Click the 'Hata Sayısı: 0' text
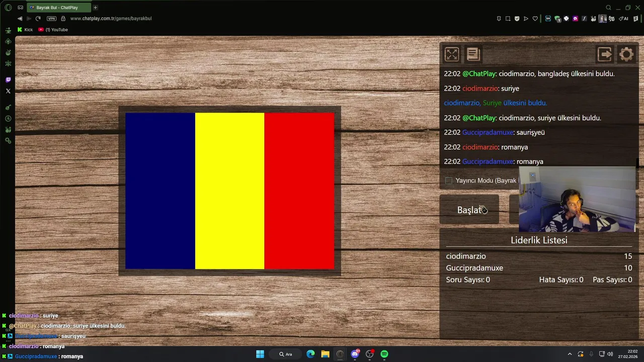The height and width of the screenshot is (362, 644). [561, 280]
